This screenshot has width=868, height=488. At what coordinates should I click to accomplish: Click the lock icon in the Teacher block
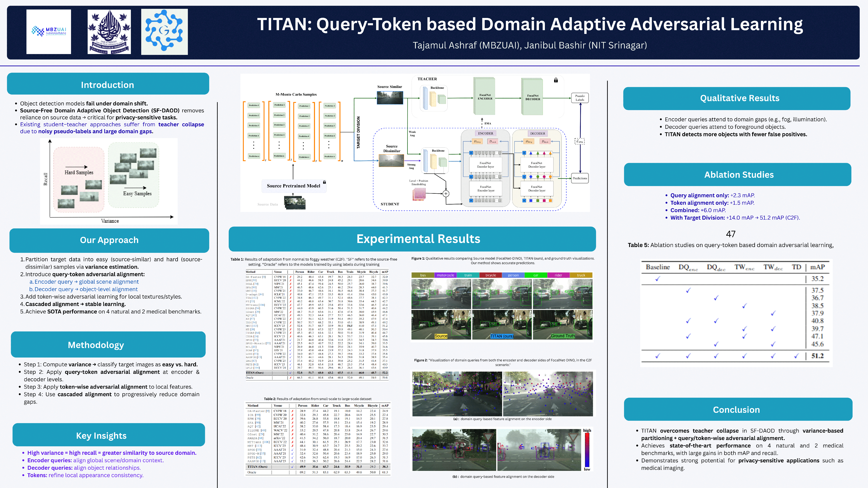(556, 80)
